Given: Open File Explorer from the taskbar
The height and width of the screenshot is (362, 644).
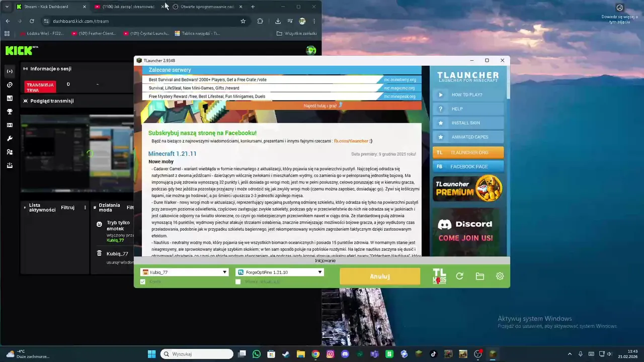Looking at the screenshot, I should [300, 354].
